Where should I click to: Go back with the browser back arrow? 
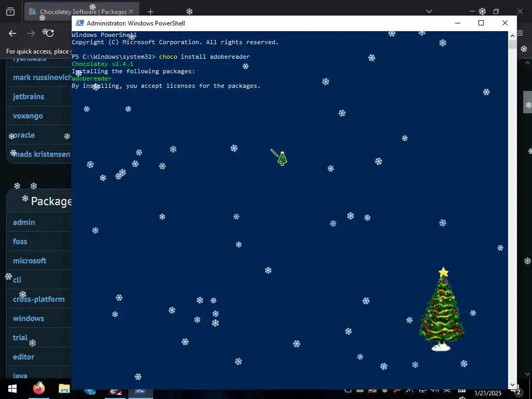tap(12, 33)
